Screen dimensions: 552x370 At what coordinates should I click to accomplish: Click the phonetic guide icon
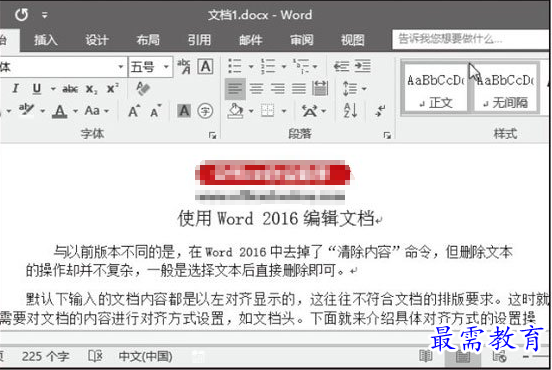pyautogui.click(x=184, y=66)
